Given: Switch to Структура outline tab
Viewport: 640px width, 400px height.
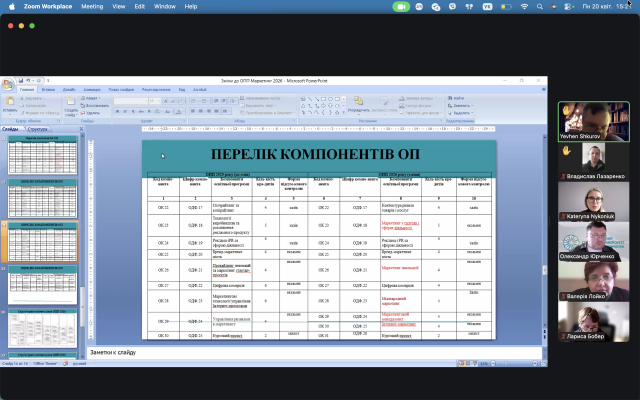Looking at the screenshot, I should pos(38,129).
